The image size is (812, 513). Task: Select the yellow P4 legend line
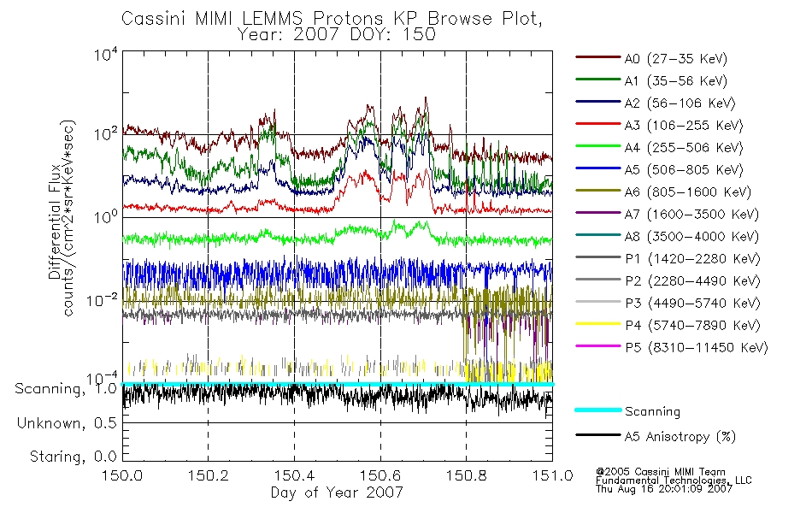(597, 324)
